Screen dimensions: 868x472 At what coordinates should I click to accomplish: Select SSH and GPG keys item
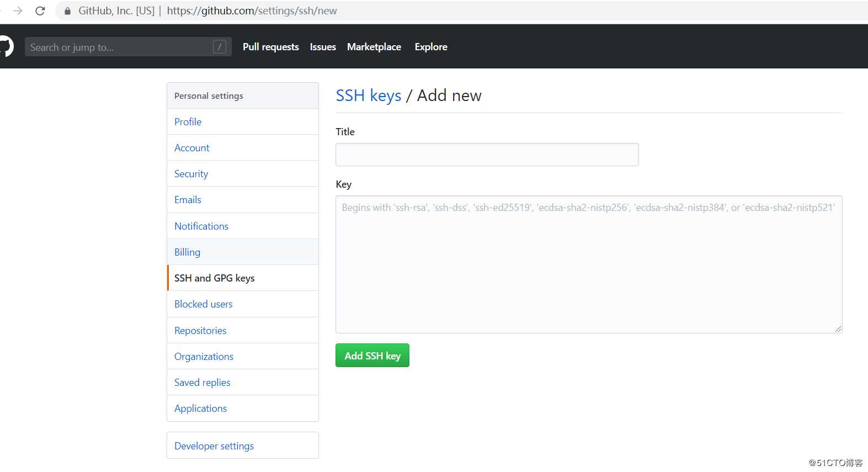(243, 278)
